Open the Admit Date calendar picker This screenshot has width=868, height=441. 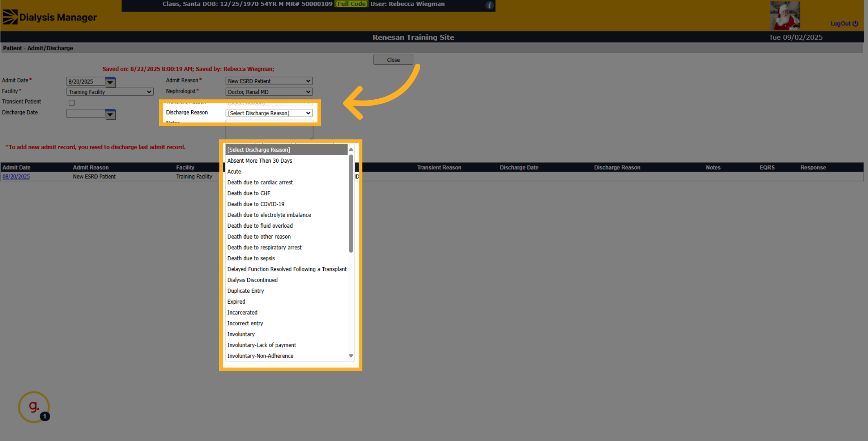[x=110, y=82]
